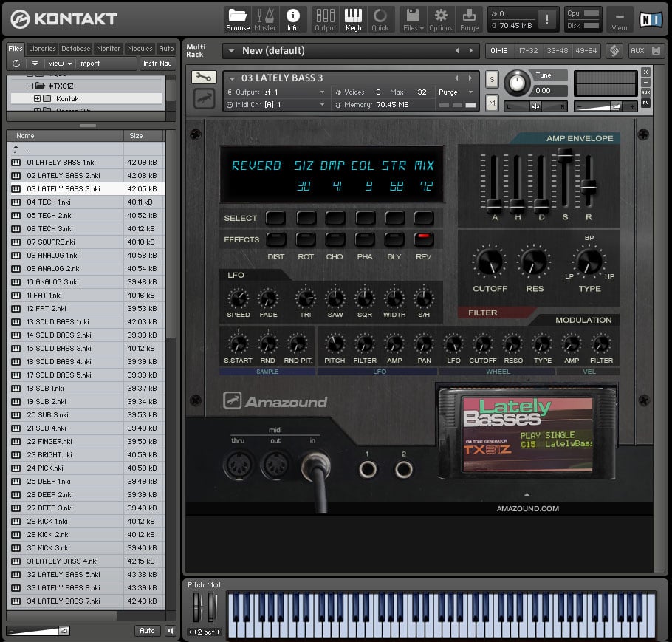Image resolution: width=672 pixels, height=642 pixels.
Task: Collapse the #TX81Z folder
Action: (30, 86)
